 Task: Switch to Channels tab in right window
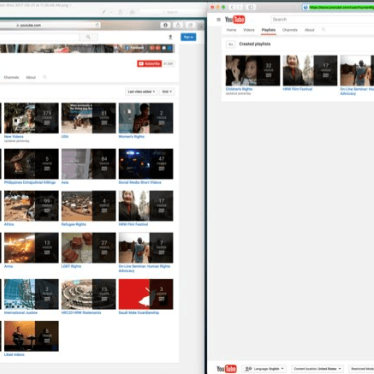click(290, 30)
